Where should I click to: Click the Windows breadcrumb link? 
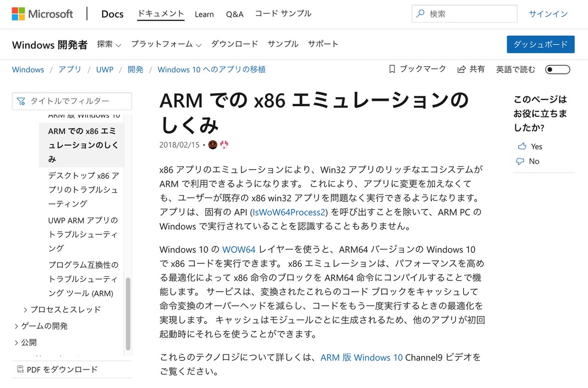(x=28, y=69)
